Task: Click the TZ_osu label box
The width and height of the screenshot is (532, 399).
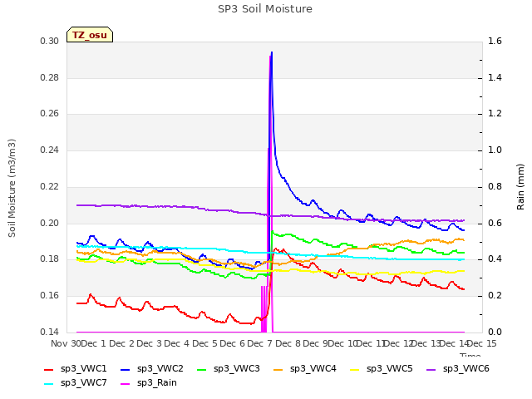Action: (x=90, y=35)
